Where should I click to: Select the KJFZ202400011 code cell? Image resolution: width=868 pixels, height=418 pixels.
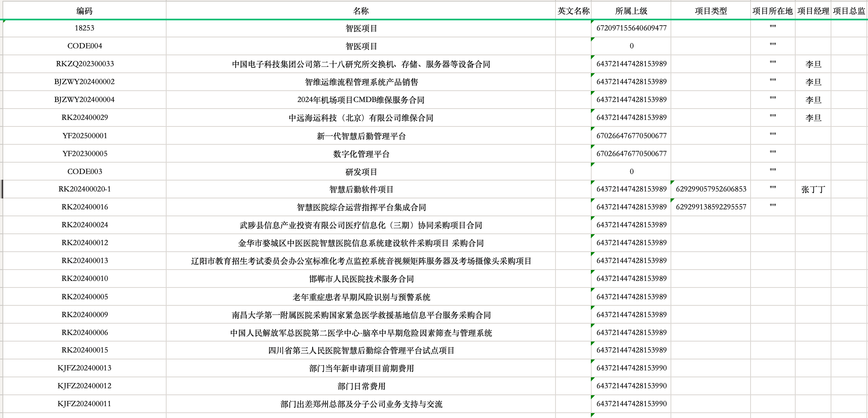[85, 404]
